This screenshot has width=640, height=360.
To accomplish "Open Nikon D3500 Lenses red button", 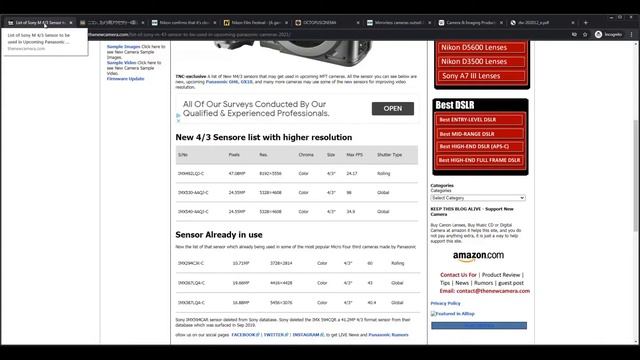I will coord(482,62).
